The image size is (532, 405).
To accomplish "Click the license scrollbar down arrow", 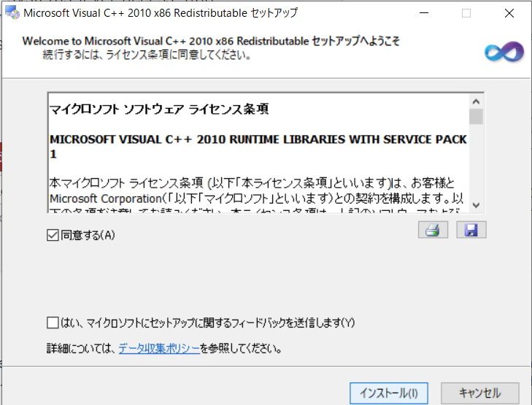I will [476, 205].
